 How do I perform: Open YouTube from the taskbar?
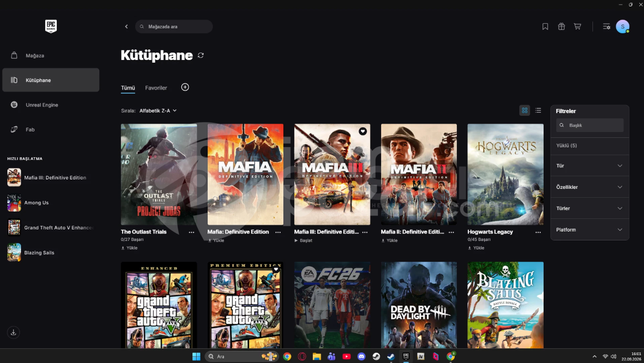point(346,356)
